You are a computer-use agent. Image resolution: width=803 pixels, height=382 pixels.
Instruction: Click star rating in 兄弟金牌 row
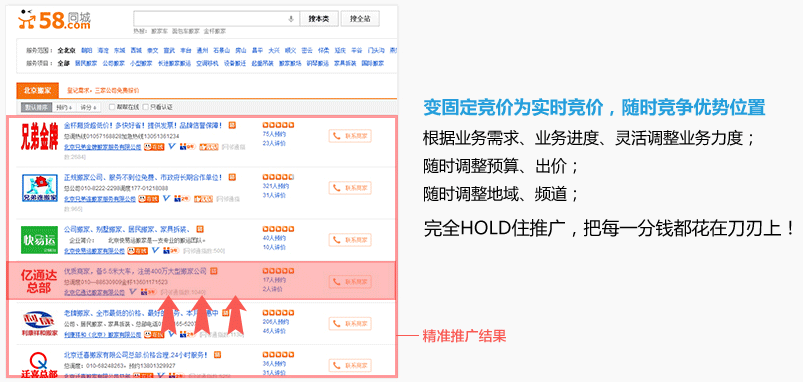pos(278,125)
